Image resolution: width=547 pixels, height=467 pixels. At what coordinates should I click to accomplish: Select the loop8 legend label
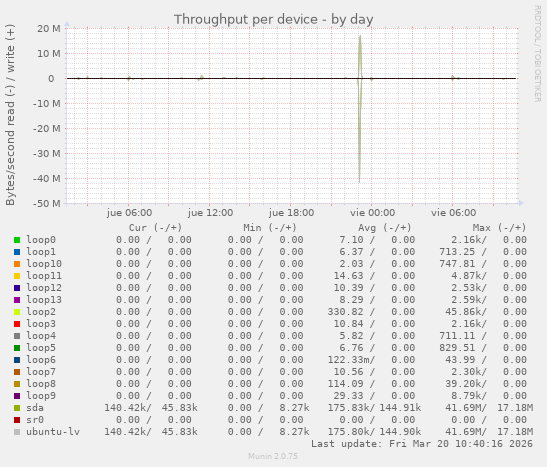41,384
